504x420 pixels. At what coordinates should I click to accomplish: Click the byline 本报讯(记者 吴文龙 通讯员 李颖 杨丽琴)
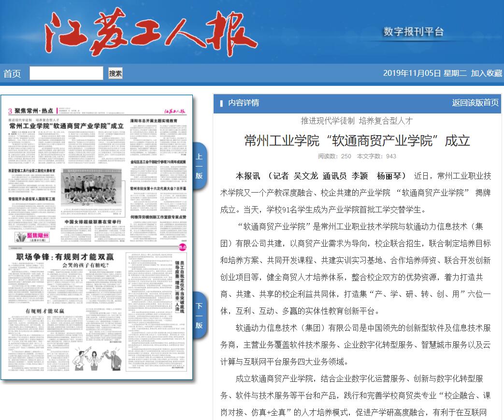(321, 176)
